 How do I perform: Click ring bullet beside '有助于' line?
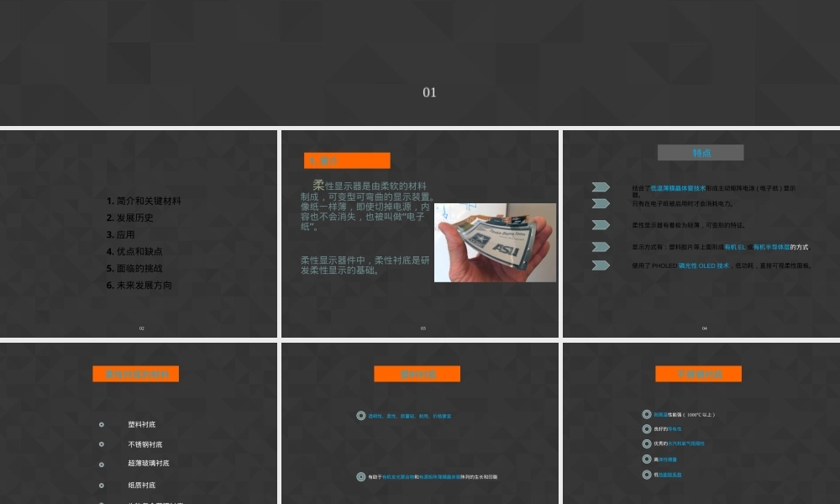pyautogui.click(x=361, y=476)
